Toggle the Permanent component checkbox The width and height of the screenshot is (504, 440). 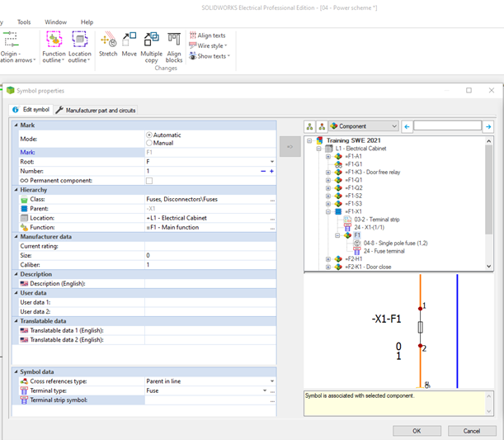coord(149,181)
